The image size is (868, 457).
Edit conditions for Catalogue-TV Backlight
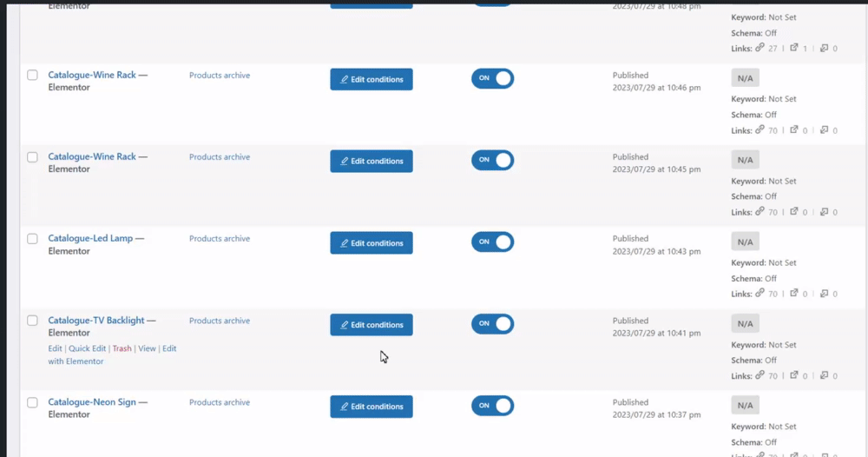372,325
